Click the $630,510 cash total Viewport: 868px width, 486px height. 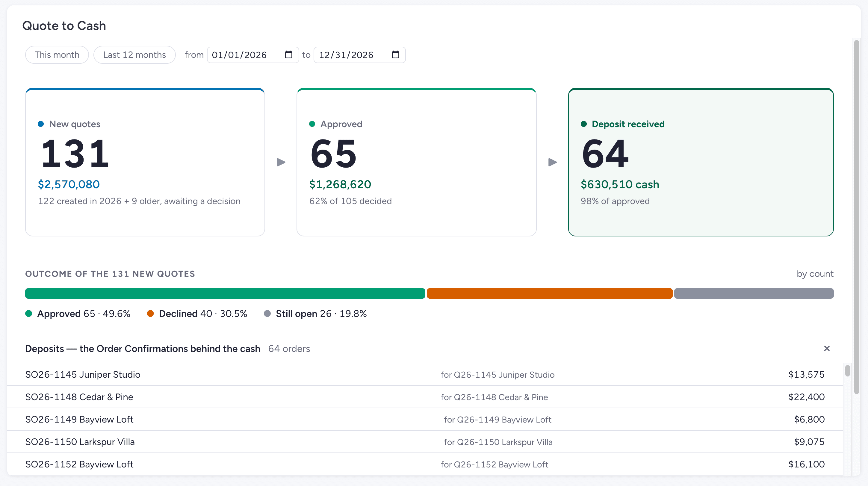click(620, 184)
